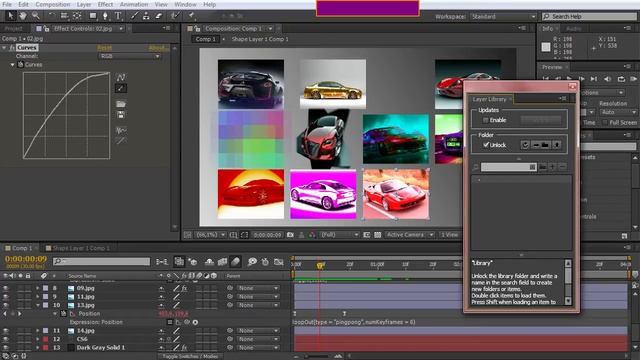Smooth the curve with the smooth icon
640x360 pixels.
click(x=121, y=131)
